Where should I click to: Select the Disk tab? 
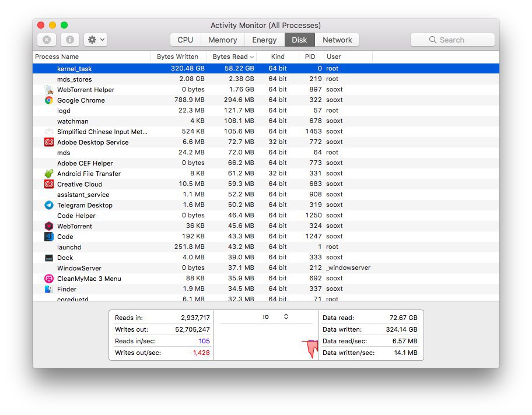[x=300, y=40]
